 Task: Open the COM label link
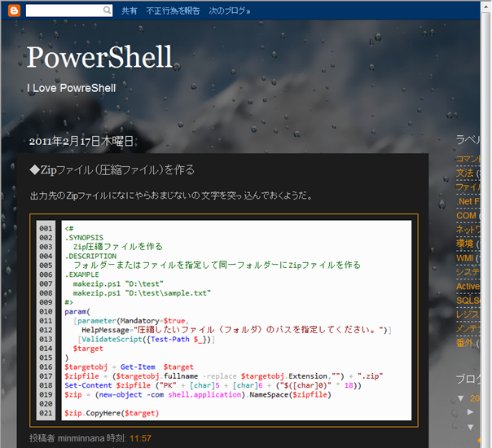466,216
